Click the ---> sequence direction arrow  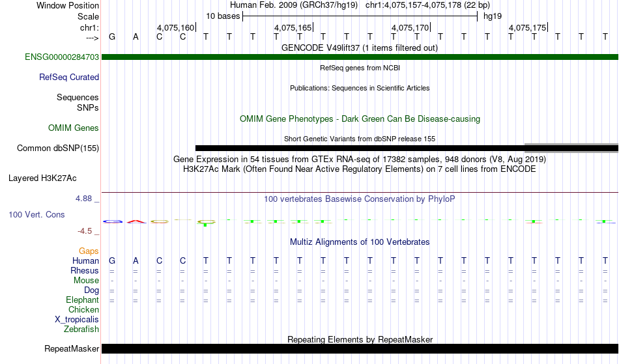tap(93, 38)
